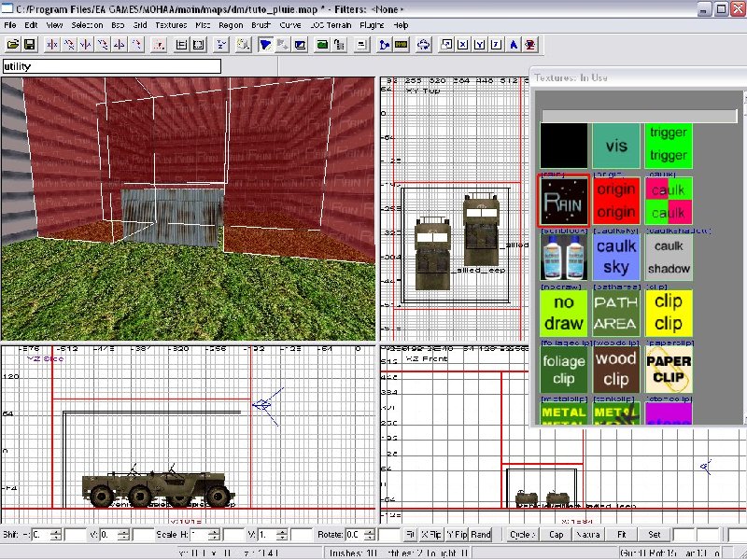
Task: Click the gray arrow toolbar icon
Action: tap(283, 45)
